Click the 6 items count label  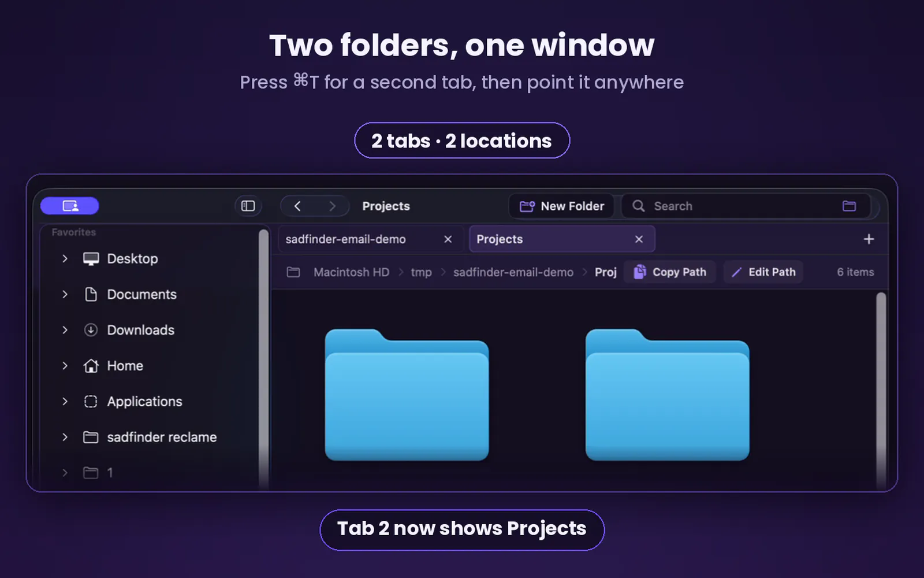pyautogui.click(x=855, y=272)
